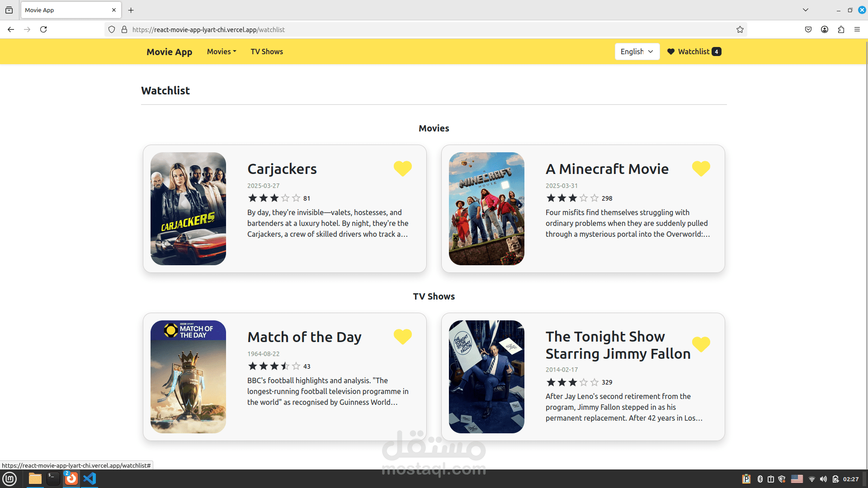
Task: Unfavorite Match of the Day heart
Action: (x=402, y=337)
